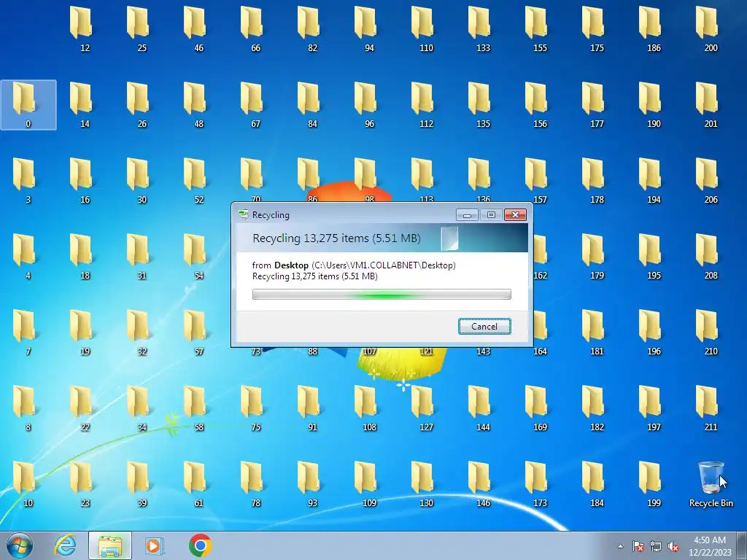Select the folder named 12
The width and height of the screenshot is (747, 560).
click(85, 29)
